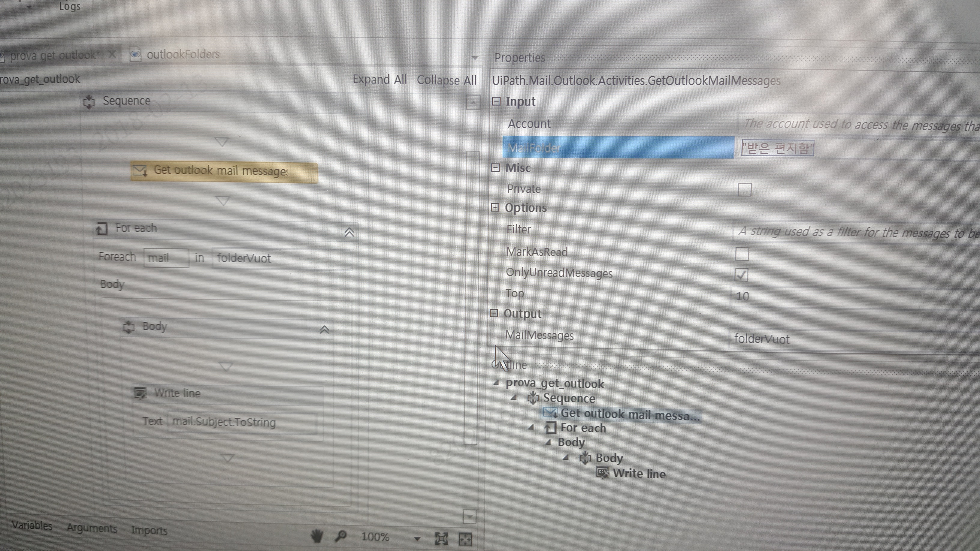Click Collapse All
The width and height of the screenshot is (980, 551).
[447, 80]
